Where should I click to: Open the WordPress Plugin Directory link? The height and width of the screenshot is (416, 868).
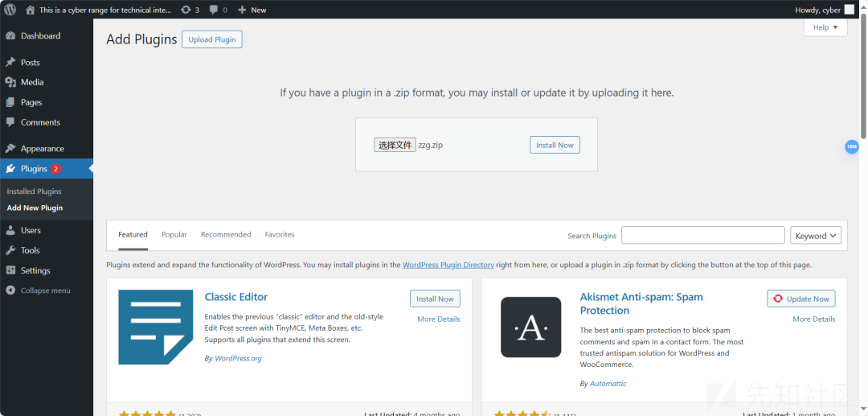point(448,265)
